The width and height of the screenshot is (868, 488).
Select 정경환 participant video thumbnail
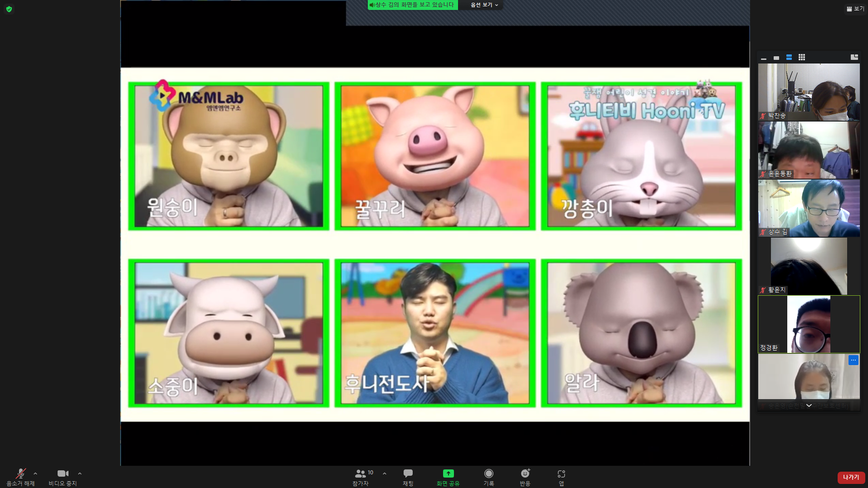809,324
